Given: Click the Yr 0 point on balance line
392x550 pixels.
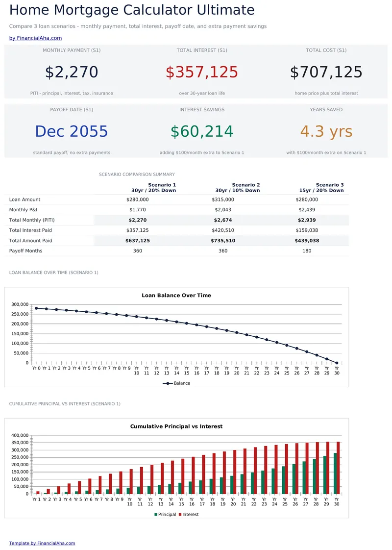Looking at the screenshot, I should 36,308.
